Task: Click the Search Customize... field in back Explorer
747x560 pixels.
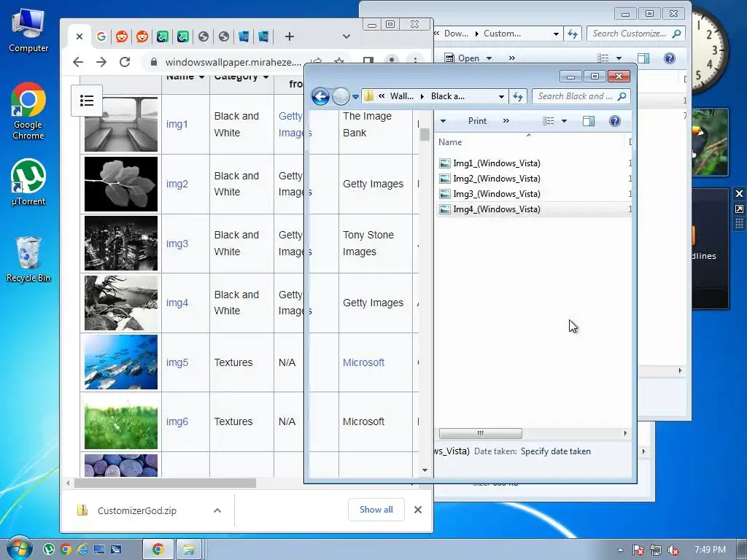Action: point(635,34)
